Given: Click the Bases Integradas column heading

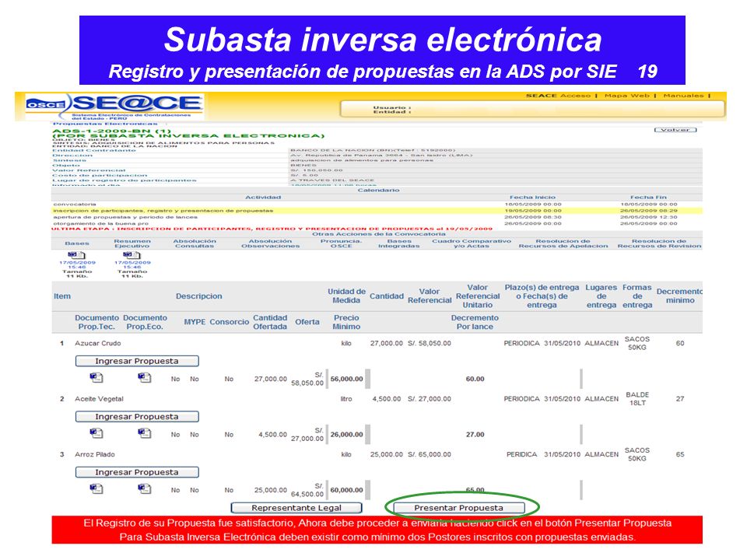Looking at the screenshot, I should coord(398,243).
